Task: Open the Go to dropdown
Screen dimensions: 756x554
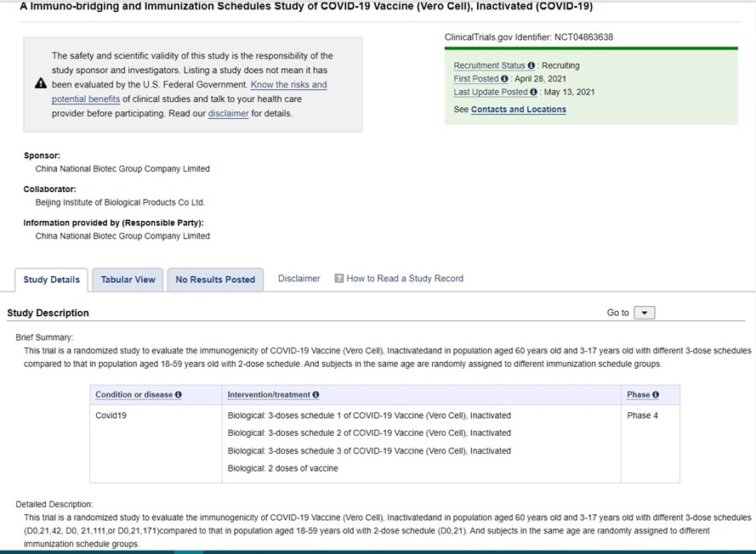Action: pos(645,313)
